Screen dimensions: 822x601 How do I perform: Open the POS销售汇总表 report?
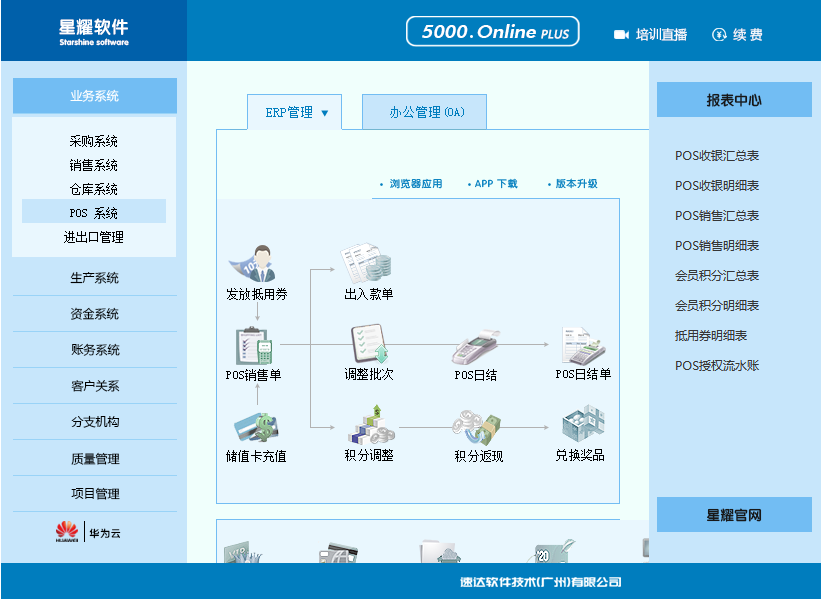click(x=717, y=216)
